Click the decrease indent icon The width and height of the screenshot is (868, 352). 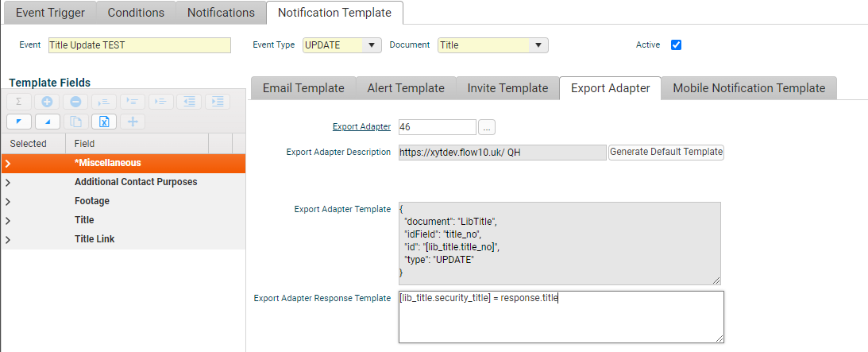(188, 102)
